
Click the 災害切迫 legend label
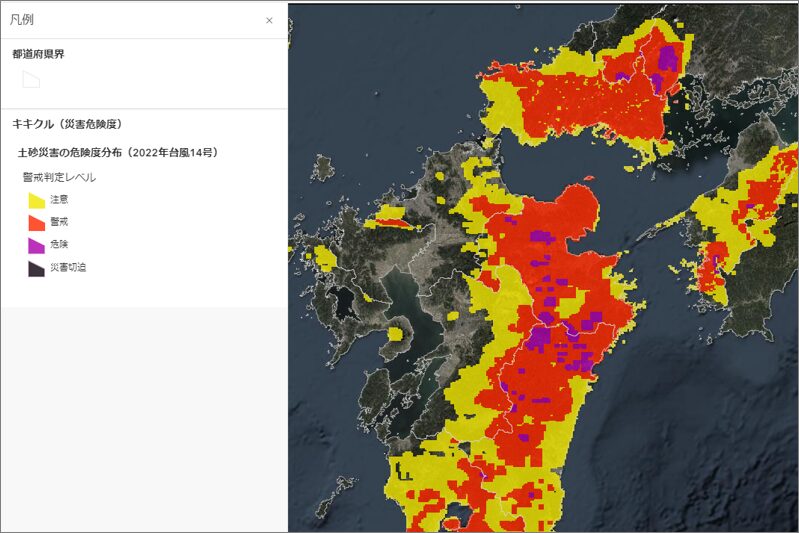[x=68, y=267]
